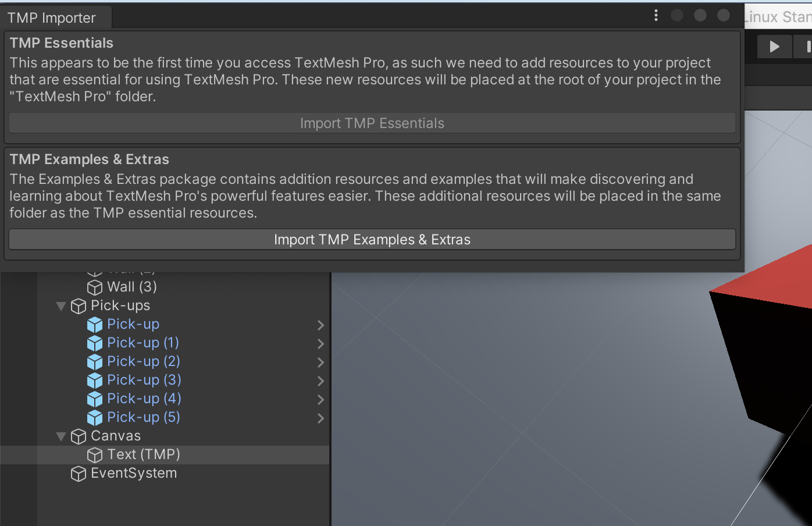Open prefab mode arrow for Pick-up (5)

click(320, 418)
